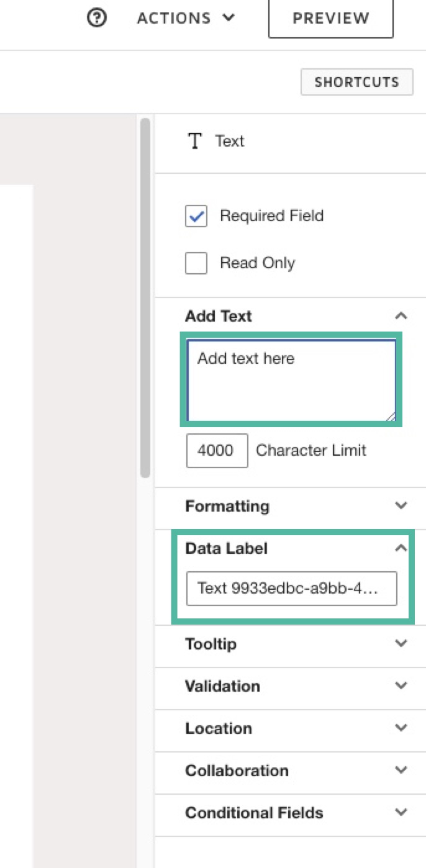Expand the Collaboration section
426x868 pixels.
pyautogui.click(x=401, y=771)
